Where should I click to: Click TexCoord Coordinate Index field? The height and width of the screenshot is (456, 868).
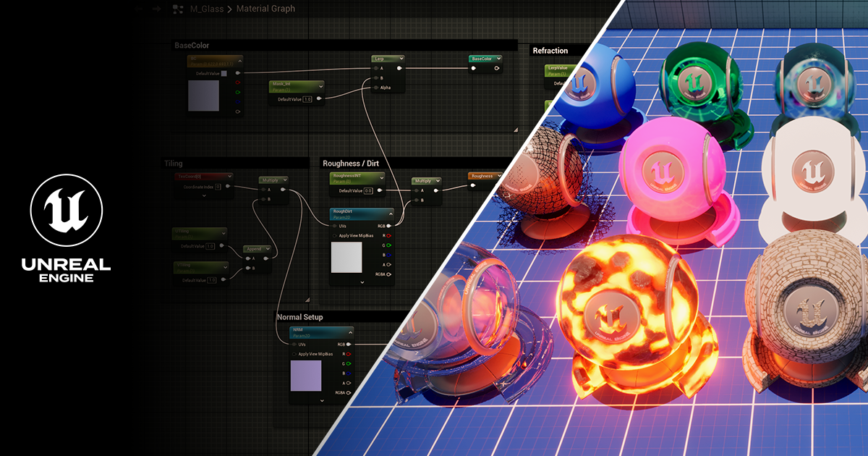pyautogui.click(x=219, y=187)
